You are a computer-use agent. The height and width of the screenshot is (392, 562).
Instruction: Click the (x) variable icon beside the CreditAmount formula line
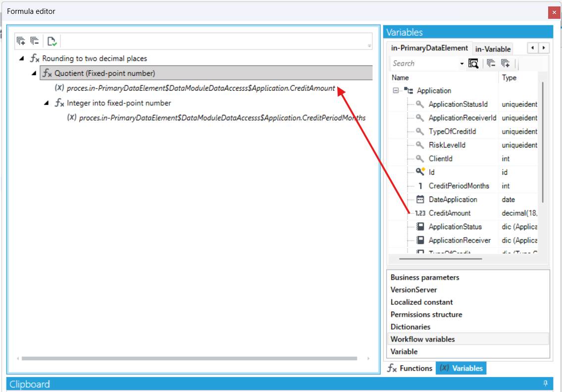[x=59, y=88]
